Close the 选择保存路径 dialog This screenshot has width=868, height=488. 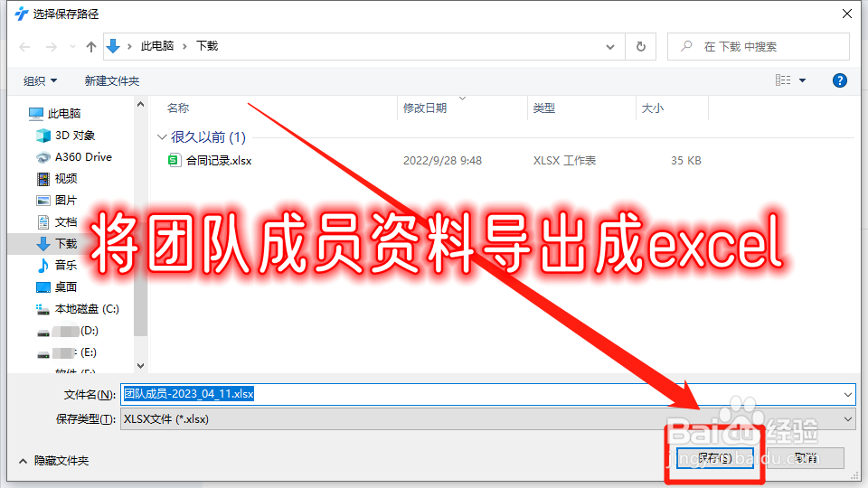click(847, 14)
